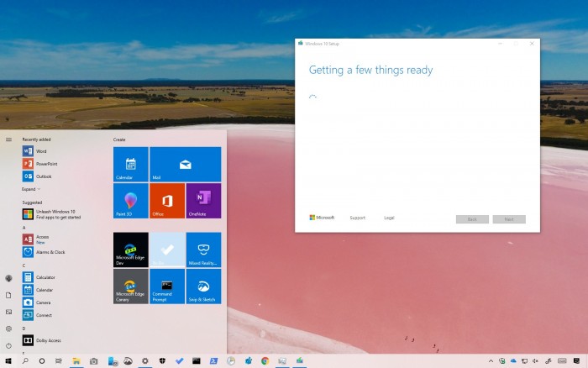Click the Create group heading
The height and width of the screenshot is (368, 588).
[x=119, y=139]
